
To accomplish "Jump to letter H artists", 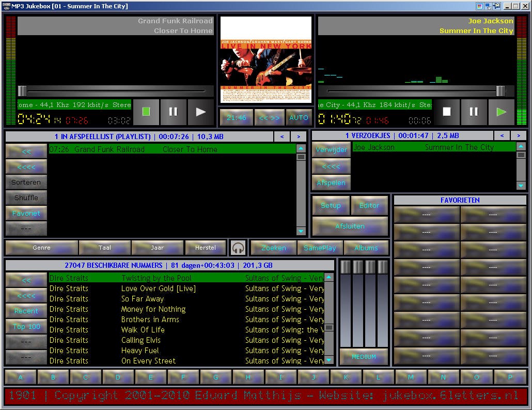I will [x=248, y=377].
